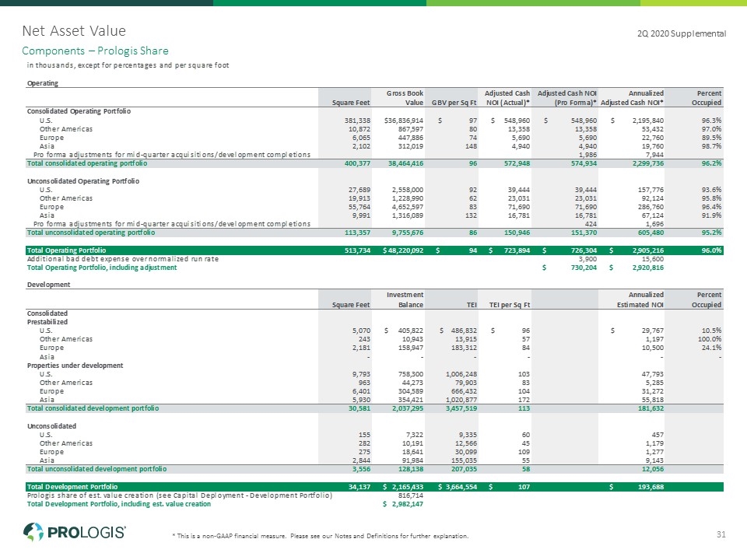Click the value 3,664,554

pyautogui.click(x=461, y=487)
